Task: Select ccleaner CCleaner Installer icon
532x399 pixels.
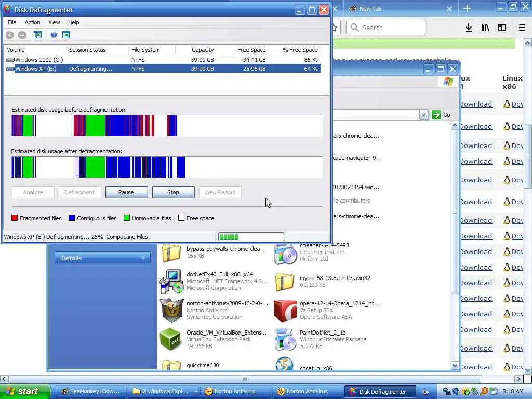Action: point(285,254)
